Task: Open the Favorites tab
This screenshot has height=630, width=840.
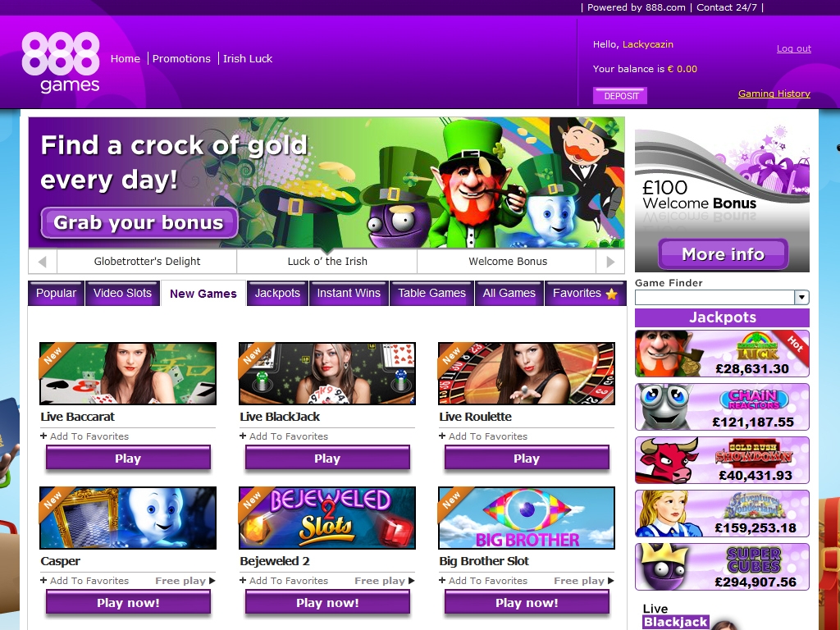Action: pyautogui.click(x=584, y=293)
